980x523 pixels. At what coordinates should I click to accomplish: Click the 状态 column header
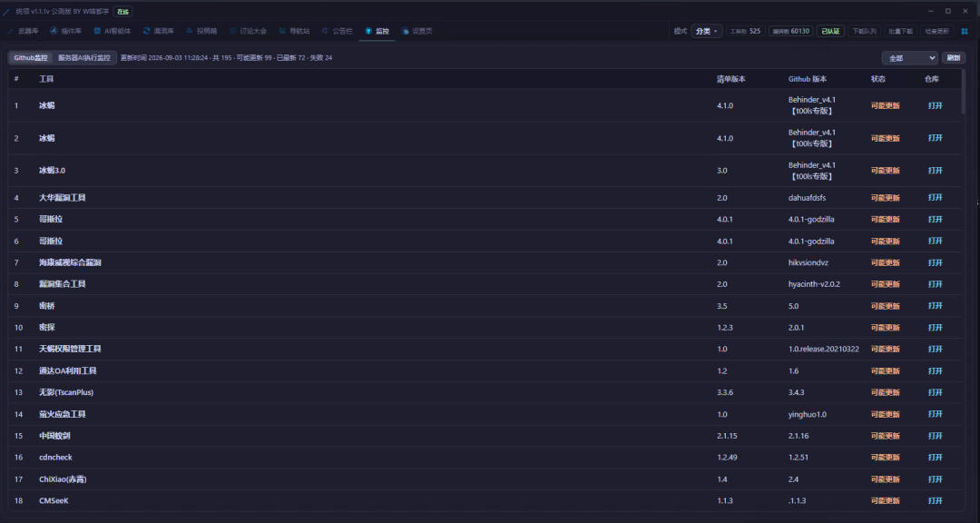(878, 80)
